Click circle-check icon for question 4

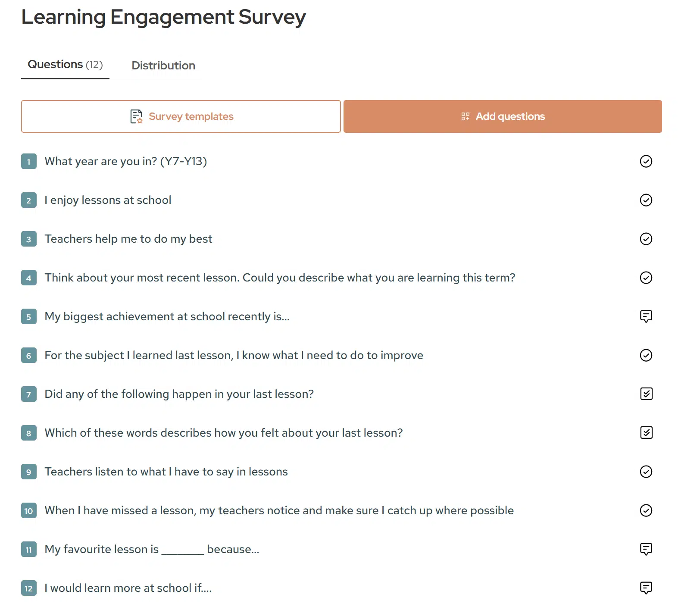pyautogui.click(x=646, y=278)
